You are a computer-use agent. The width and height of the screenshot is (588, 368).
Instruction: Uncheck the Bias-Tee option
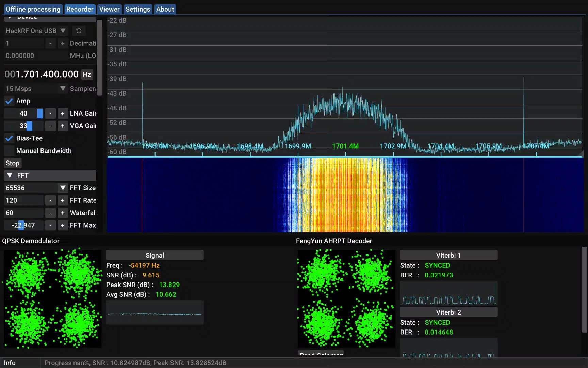pos(9,138)
